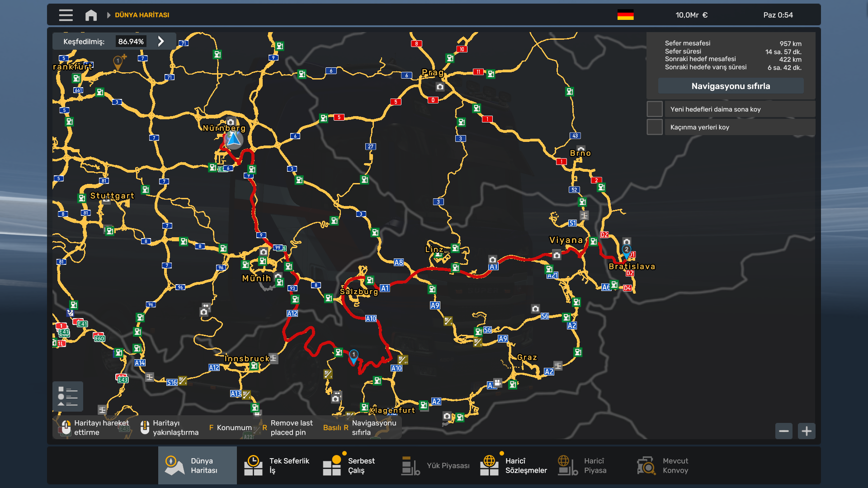This screenshot has width=868, height=488.
Task: Click the A10 highway sign south of Salzburg
Action: point(371,319)
